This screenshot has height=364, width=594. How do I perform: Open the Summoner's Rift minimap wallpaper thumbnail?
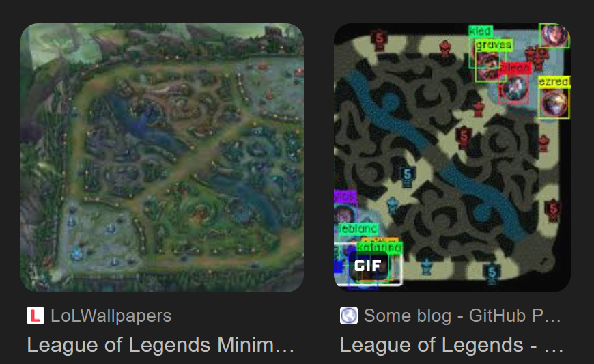click(x=162, y=158)
